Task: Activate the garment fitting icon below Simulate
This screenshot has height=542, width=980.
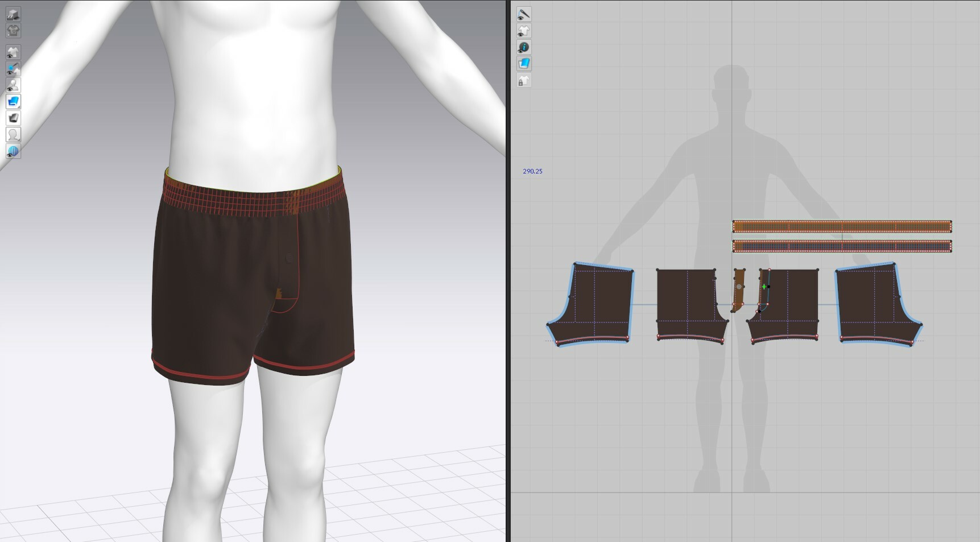Action: coord(13,31)
